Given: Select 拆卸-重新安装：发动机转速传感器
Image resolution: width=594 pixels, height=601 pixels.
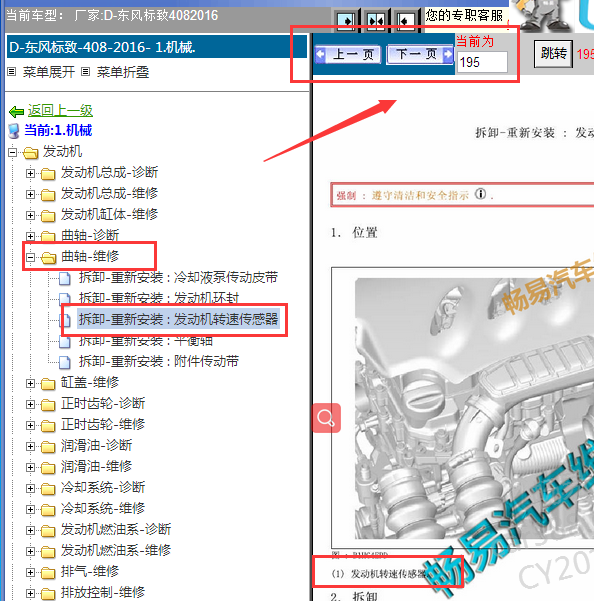Looking at the screenshot, I should (178, 319).
